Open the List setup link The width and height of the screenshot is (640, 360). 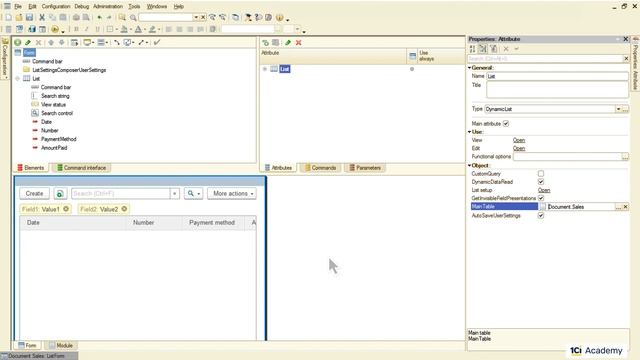(544, 190)
